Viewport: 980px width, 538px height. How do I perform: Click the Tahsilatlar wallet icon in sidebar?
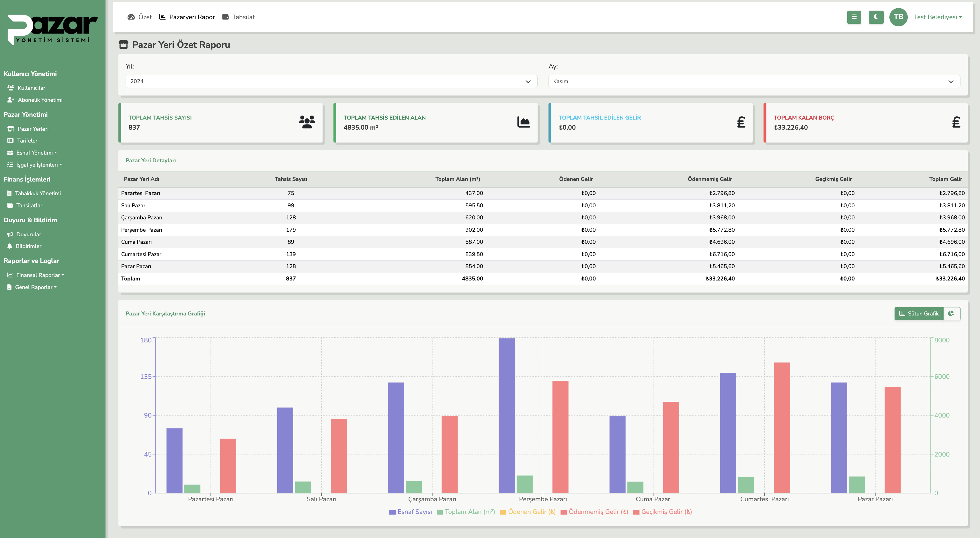pos(10,205)
